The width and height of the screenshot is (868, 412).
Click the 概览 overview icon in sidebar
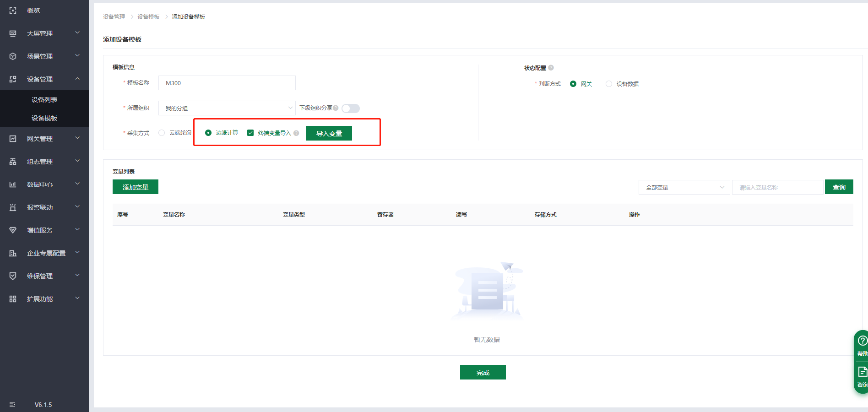(13, 11)
